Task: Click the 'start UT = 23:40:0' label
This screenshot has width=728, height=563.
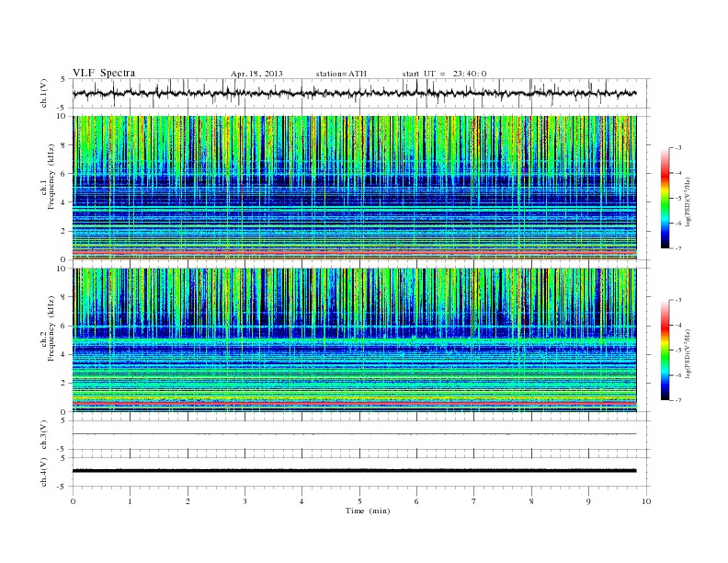Action: point(444,74)
